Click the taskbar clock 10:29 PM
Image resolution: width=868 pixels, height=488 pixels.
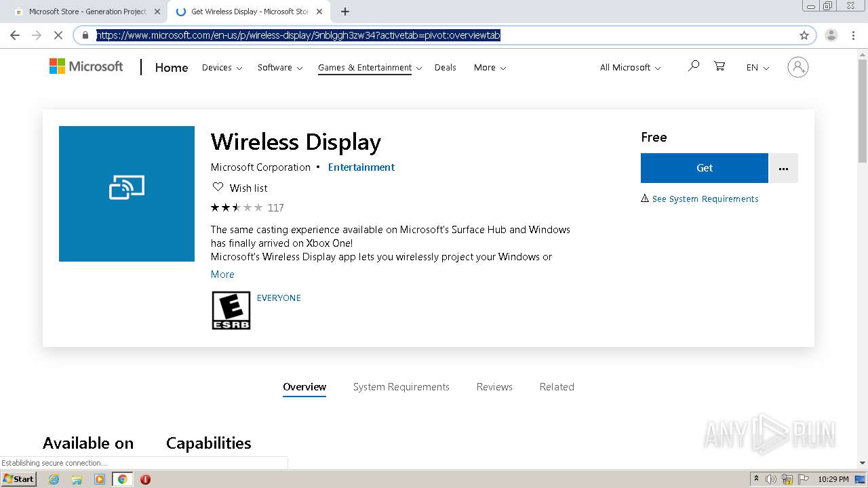click(833, 479)
